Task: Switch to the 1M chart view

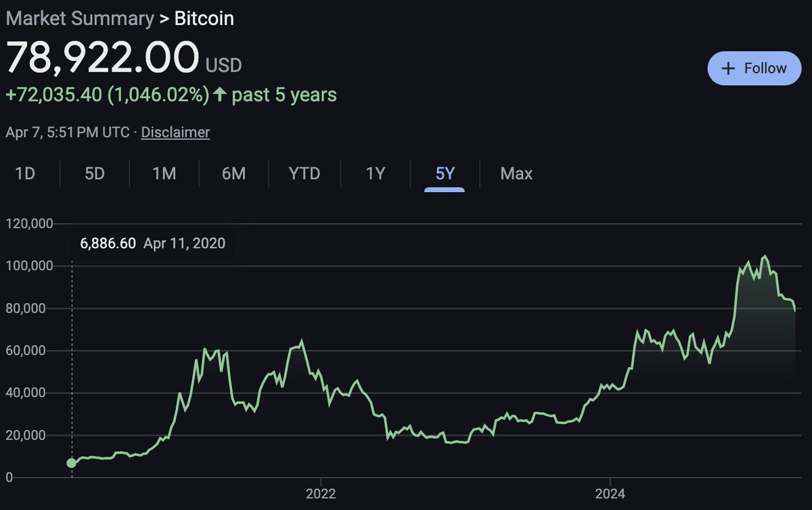Action: (163, 174)
